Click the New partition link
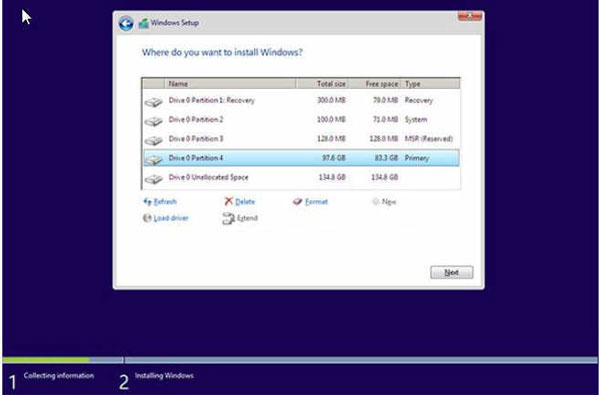This screenshot has height=395, width=600. (389, 202)
